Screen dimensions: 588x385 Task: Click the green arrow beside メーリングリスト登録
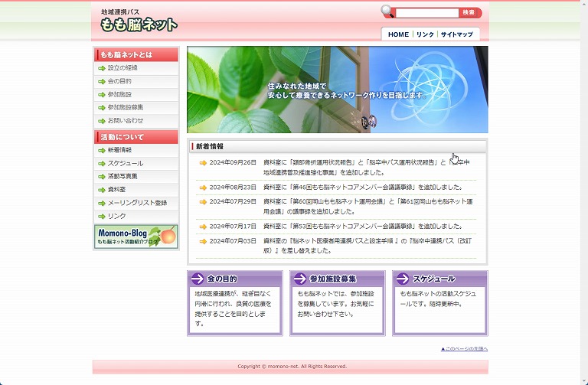[102, 203]
